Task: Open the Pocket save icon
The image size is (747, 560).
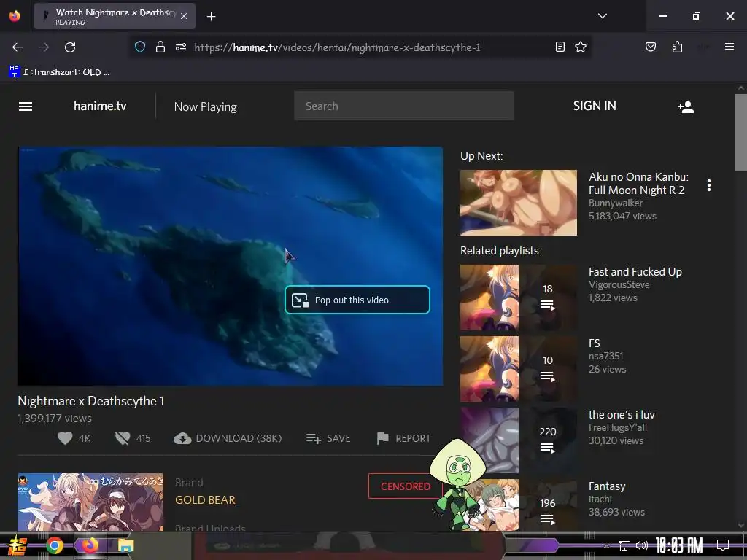Action: pos(650,47)
